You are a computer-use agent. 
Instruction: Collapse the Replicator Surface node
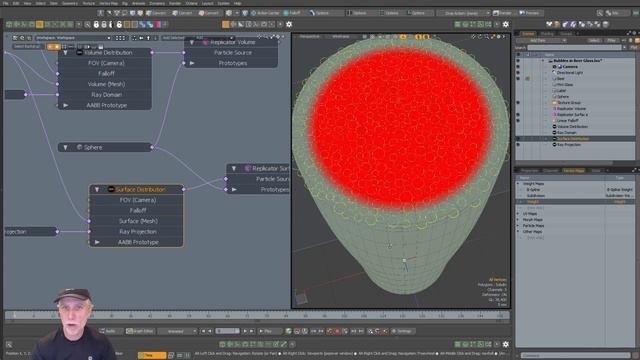tap(234, 168)
